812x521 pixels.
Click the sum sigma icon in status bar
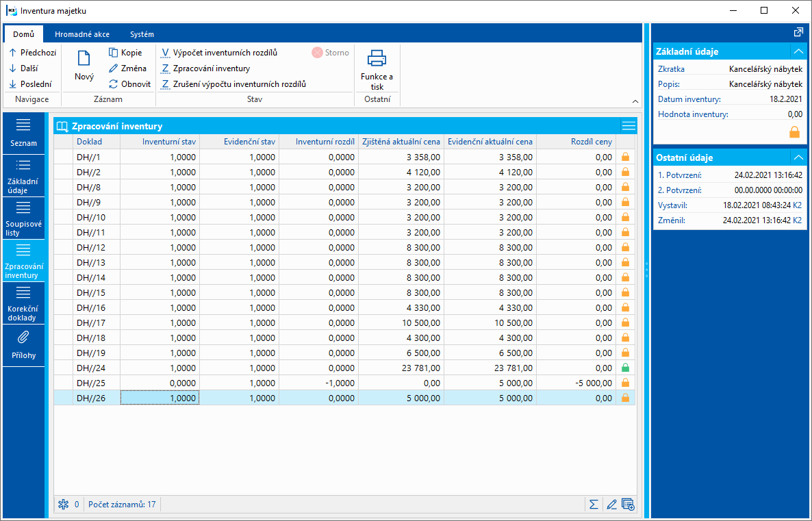pos(594,505)
